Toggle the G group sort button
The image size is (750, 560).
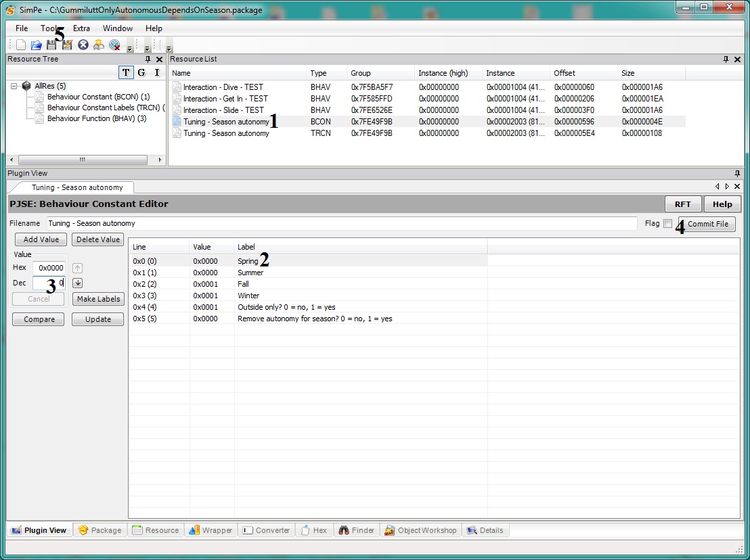pyautogui.click(x=141, y=72)
